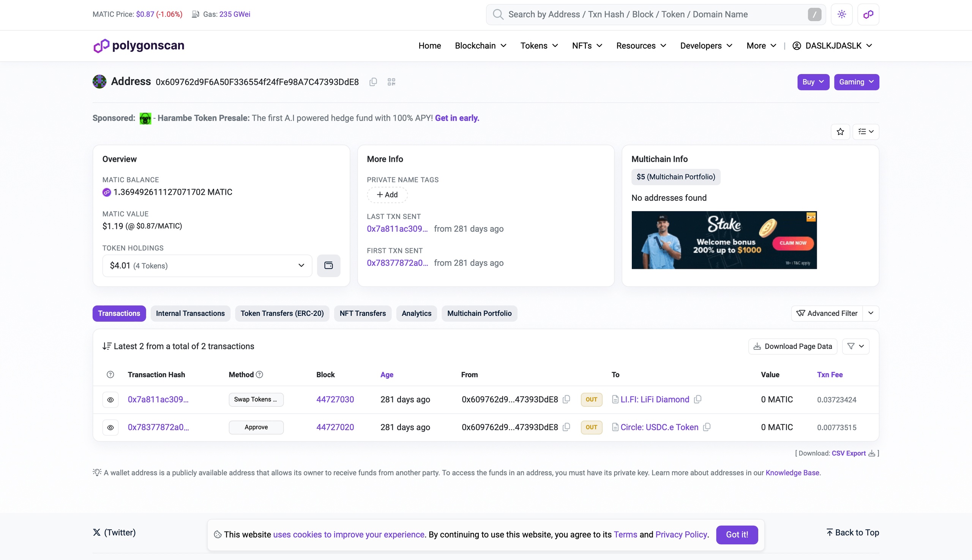972x560 pixels.
Task: Open block 44727020
Action: tap(335, 427)
